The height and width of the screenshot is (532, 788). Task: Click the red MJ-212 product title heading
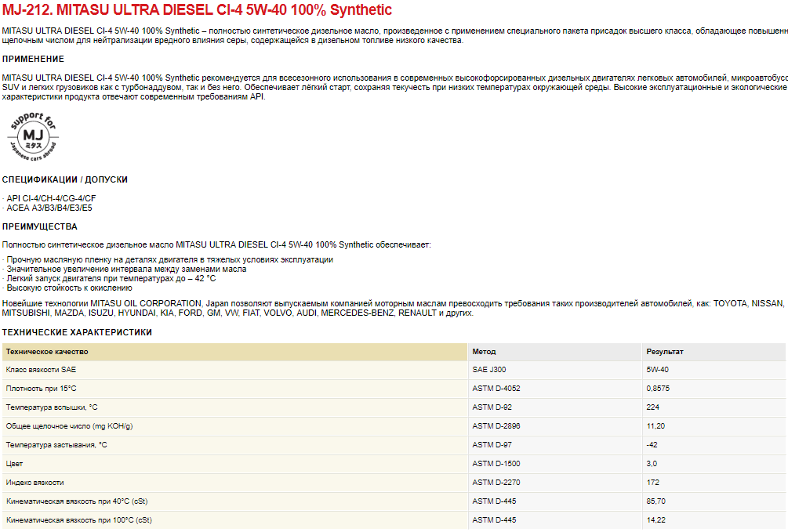(x=197, y=11)
